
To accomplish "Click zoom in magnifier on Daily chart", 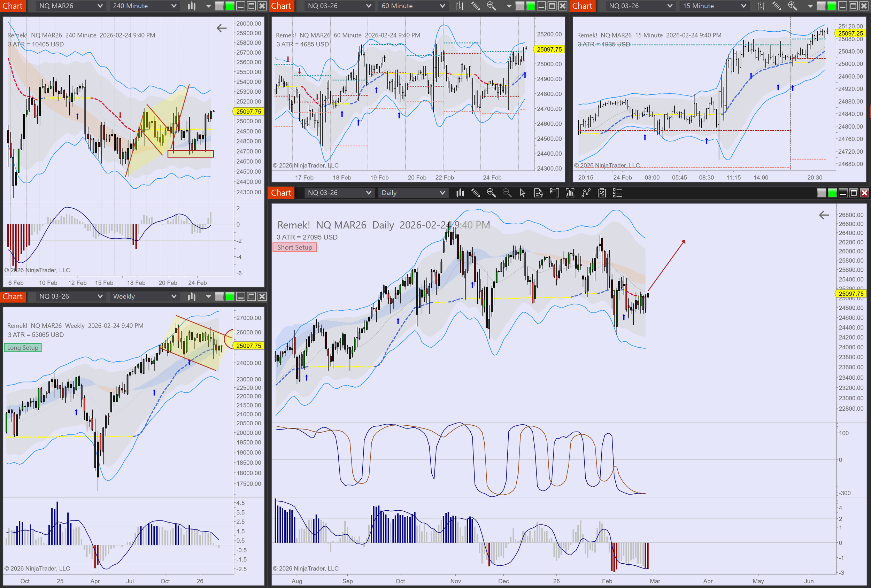I will pos(491,193).
